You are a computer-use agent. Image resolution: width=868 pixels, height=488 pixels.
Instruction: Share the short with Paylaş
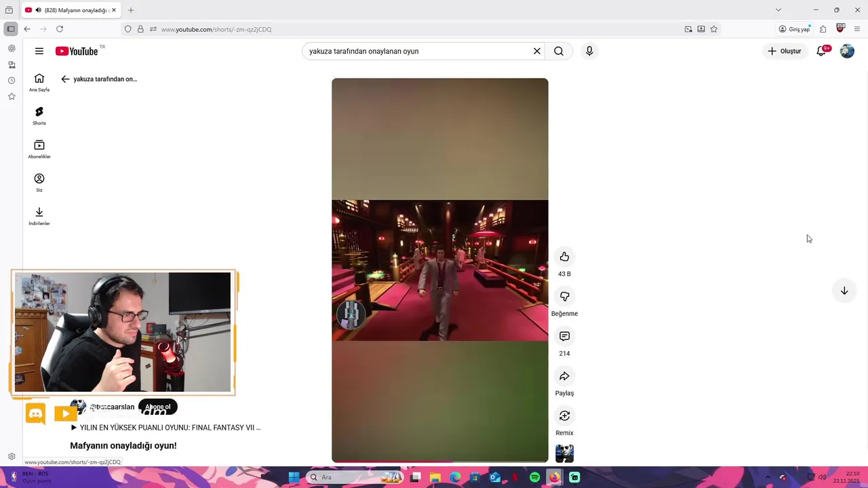(x=564, y=376)
